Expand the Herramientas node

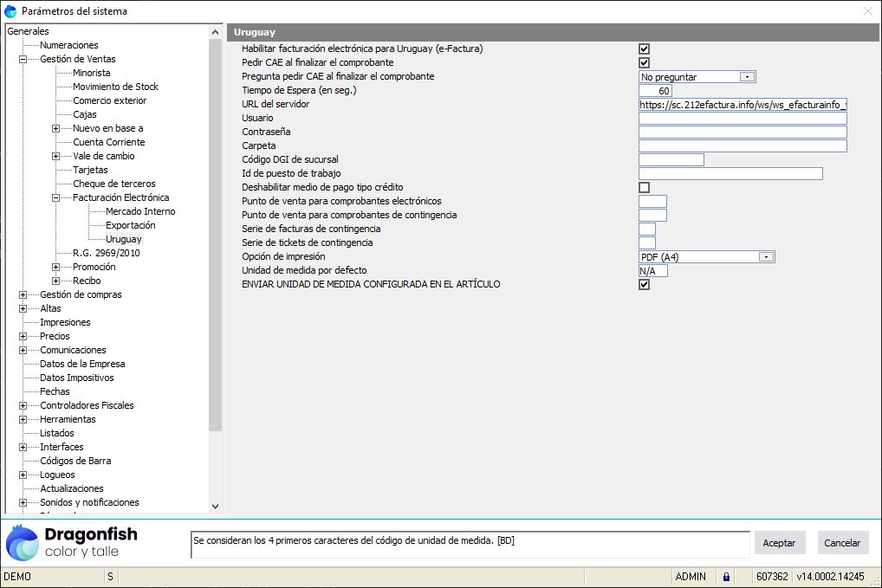coord(23,419)
